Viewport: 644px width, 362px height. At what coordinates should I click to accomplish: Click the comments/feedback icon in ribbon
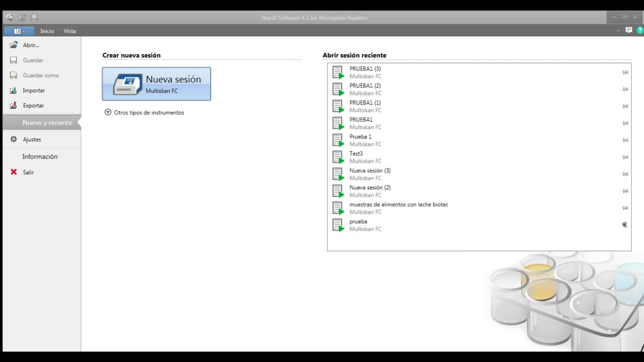(629, 31)
